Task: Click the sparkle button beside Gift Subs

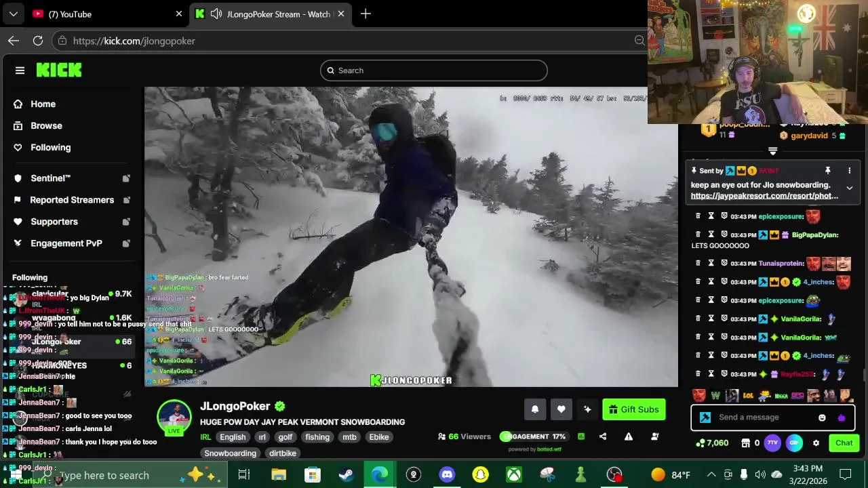Action: [587, 409]
